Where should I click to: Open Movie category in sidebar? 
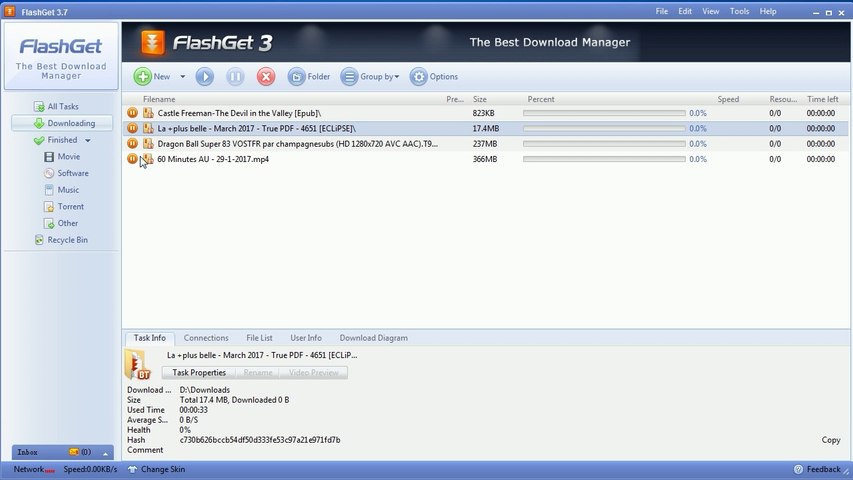[62, 157]
